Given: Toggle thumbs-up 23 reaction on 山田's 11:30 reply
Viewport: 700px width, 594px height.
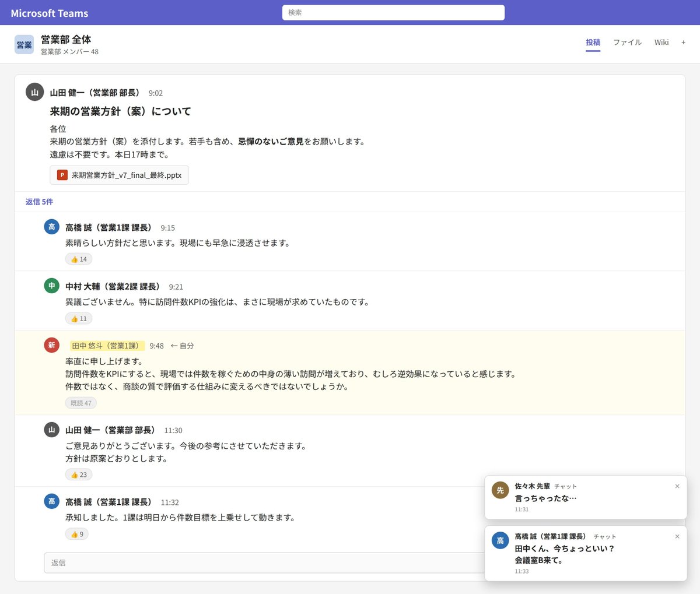Looking at the screenshot, I should (x=79, y=475).
